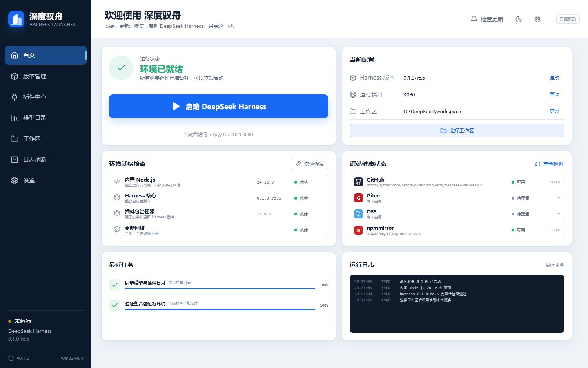Click 检查更新 to check updates
Viewport: 588px width, 368px height.
[x=487, y=19]
